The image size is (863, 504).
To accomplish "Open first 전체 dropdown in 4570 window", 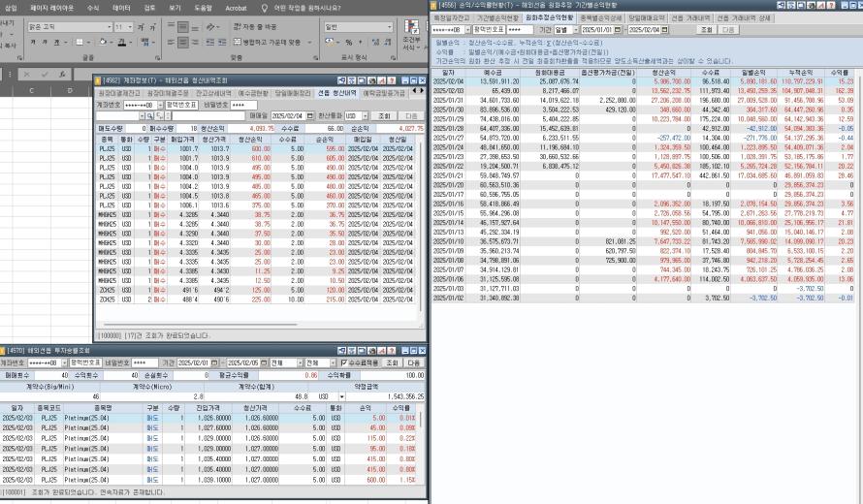I will 300,363.
